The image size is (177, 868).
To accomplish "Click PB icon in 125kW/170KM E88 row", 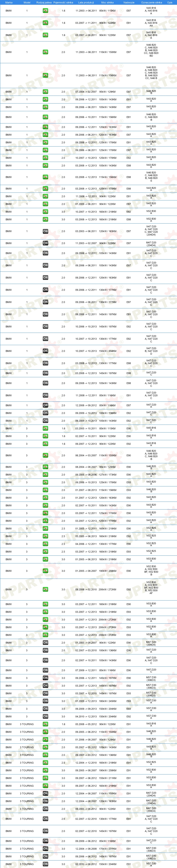I will [45, 189].
